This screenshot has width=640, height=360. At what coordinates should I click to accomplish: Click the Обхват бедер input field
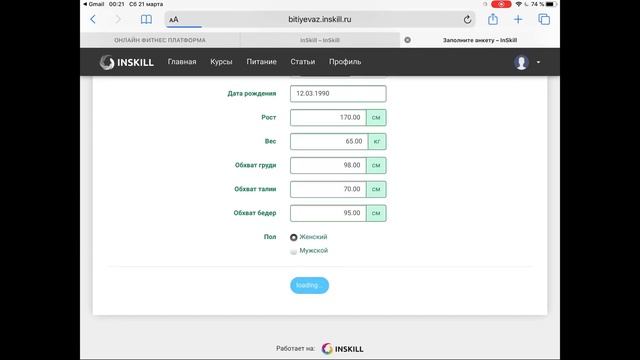click(328, 213)
